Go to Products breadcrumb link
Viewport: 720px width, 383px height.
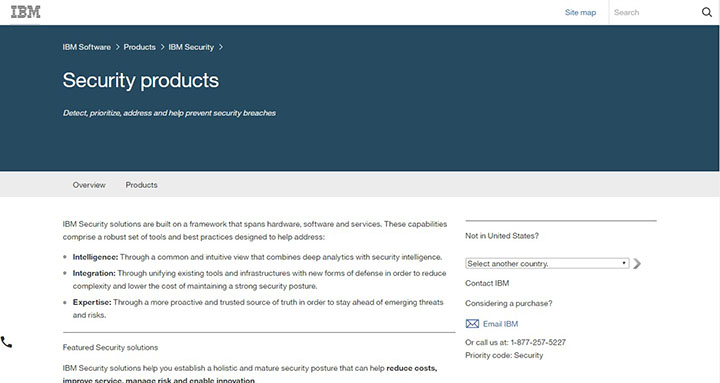140,47
